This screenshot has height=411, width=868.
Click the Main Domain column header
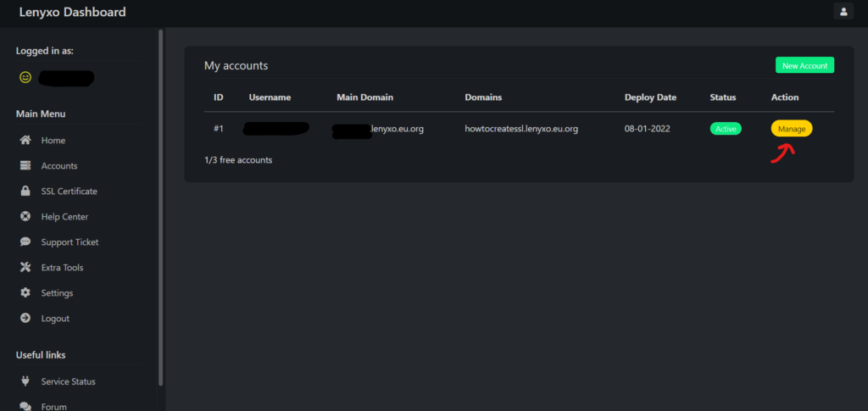[364, 97]
